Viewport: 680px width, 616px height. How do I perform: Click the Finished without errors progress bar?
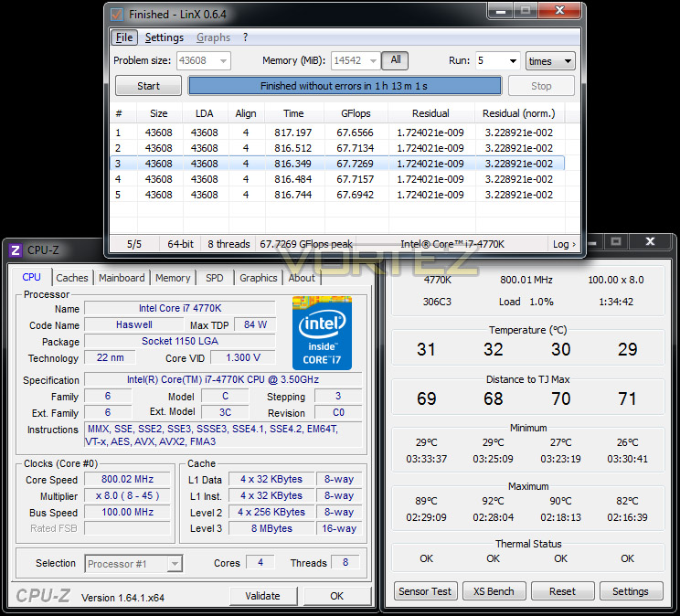(345, 86)
